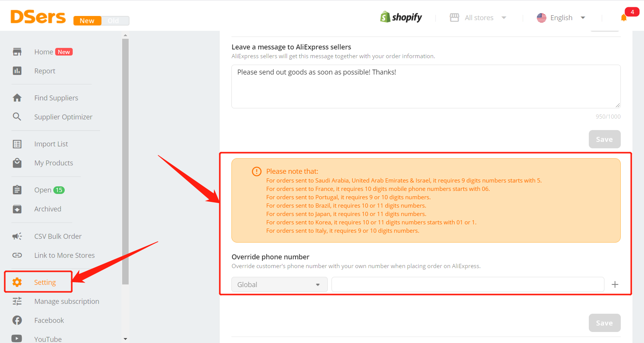
Task: Click the CSV Bulk Order megaphone icon
Action: coord(17,236)
